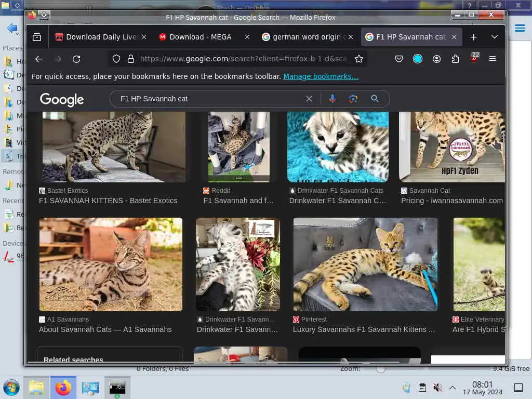Click the show desktop button in the tray
The image size is (532, 399).
(518, 388)
